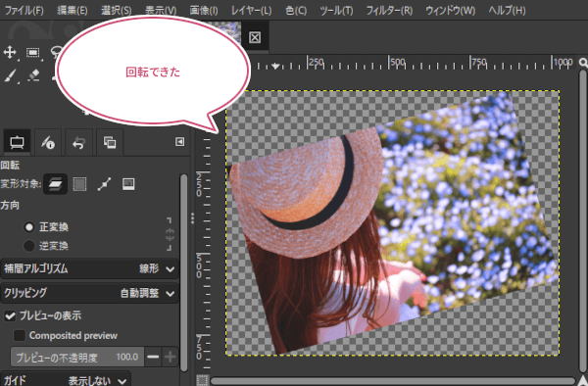Open ガイド dropdown
The height and width of the screenshot is (386, 588).
[66, 380]
